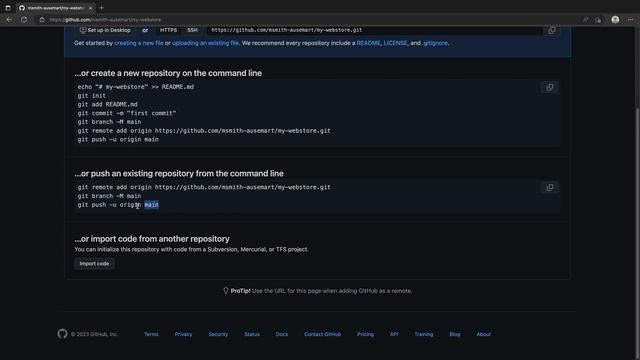Open the Training footer link
Screen dimensions: 640x360
(x=424, y=334)
